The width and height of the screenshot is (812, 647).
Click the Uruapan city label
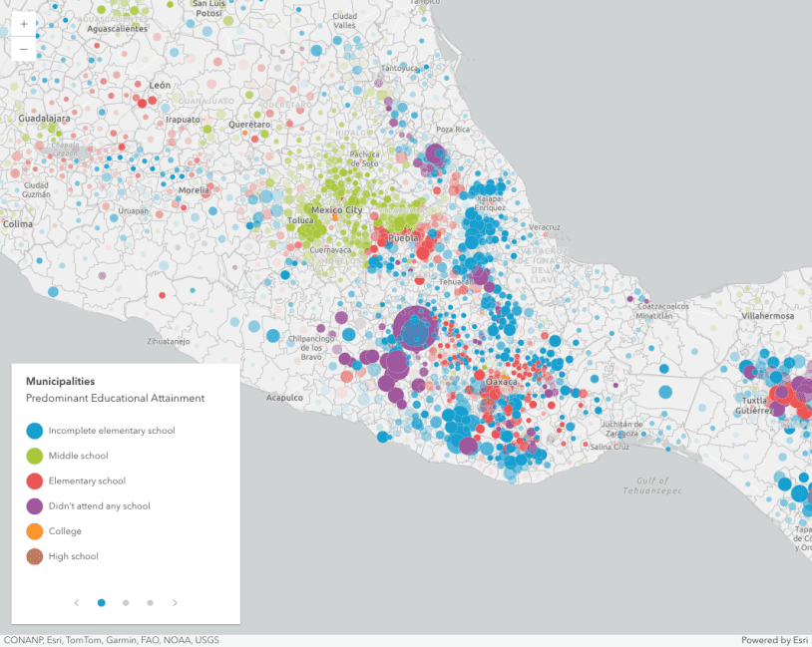click(x=133, y=211)
